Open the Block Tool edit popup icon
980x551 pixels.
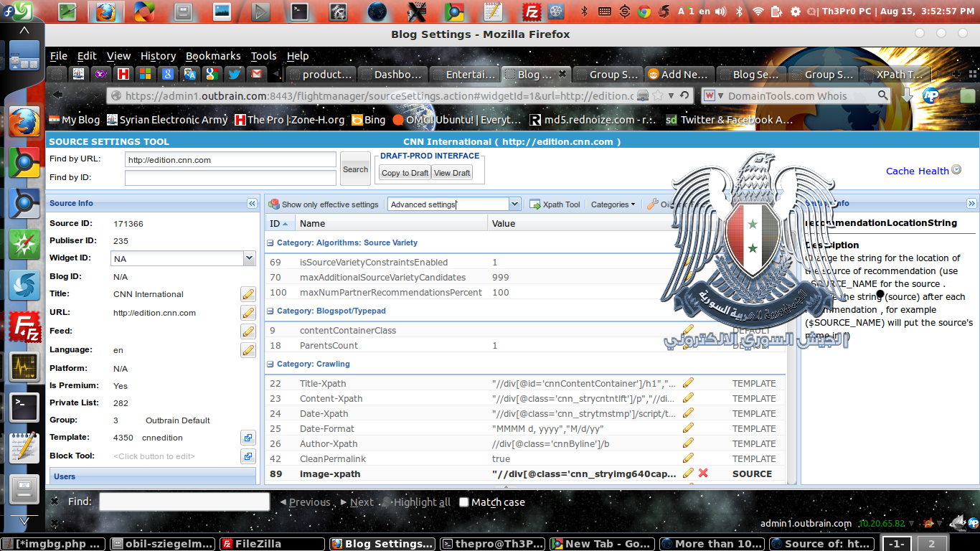point(248,456)
